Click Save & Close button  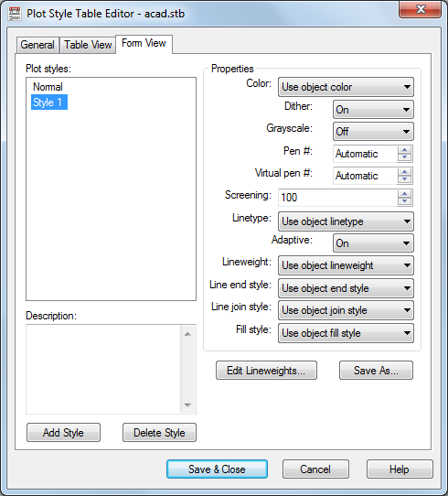point(217,469)
